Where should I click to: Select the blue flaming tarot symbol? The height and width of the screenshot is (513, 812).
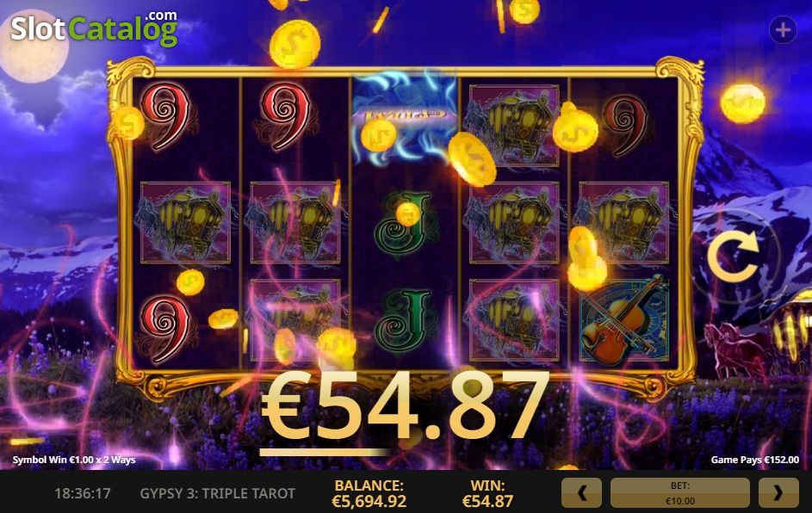pos(403,119)
